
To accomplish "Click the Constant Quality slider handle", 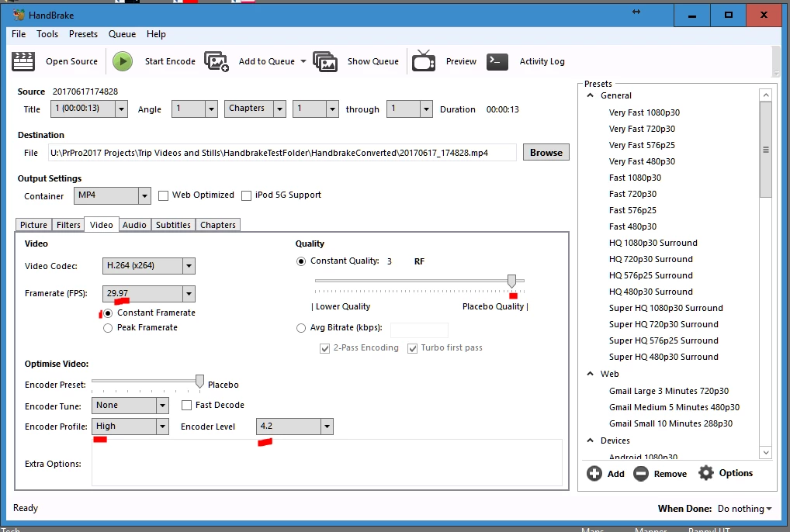I will [x=512, y=281].
